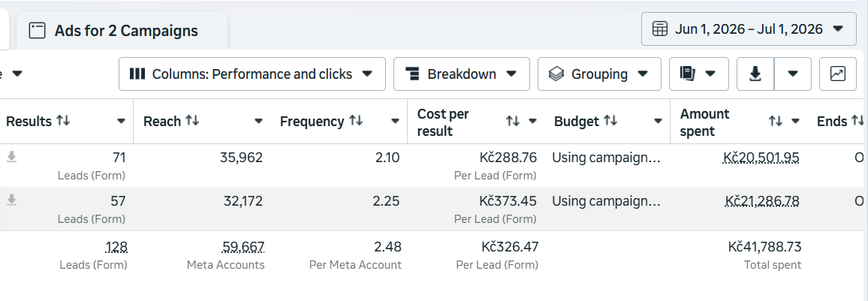This screenshot has height=301, width=868.
Task: Open the Results column options arrow
Action: tap(121, 121)
